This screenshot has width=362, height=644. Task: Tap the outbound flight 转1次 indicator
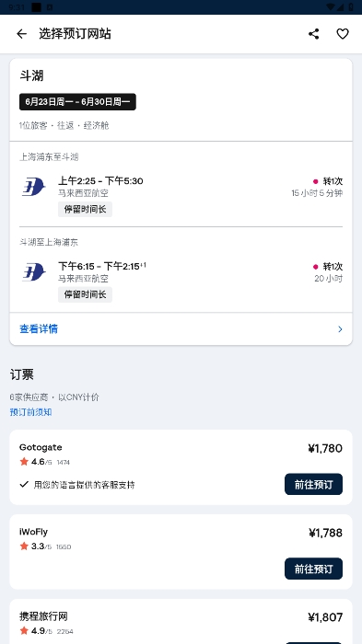327,181
